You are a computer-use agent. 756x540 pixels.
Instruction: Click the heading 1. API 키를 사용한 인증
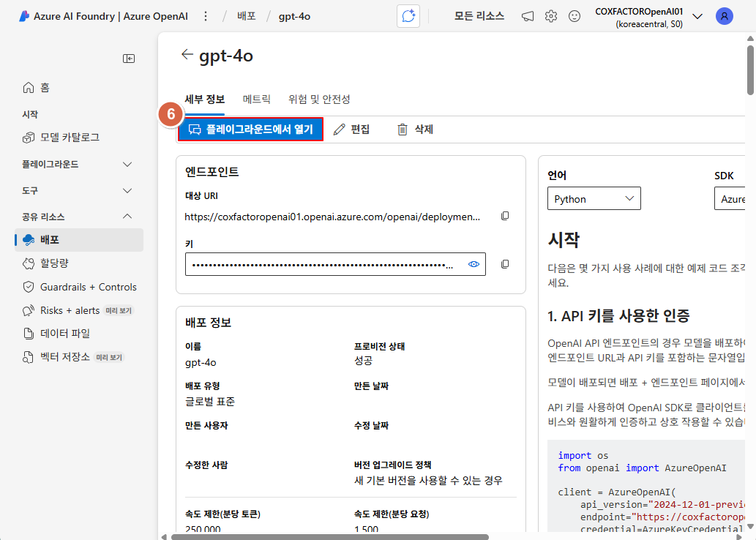click(x=618, y=316)
